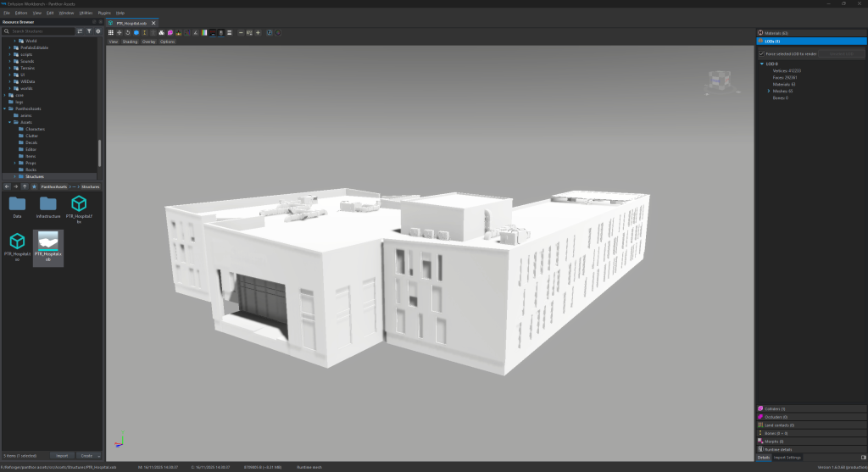Click the color spectrum swatch in toolbar
Image resolution: width=868 pixels, height=472 pixels.
tap(204, 32)
